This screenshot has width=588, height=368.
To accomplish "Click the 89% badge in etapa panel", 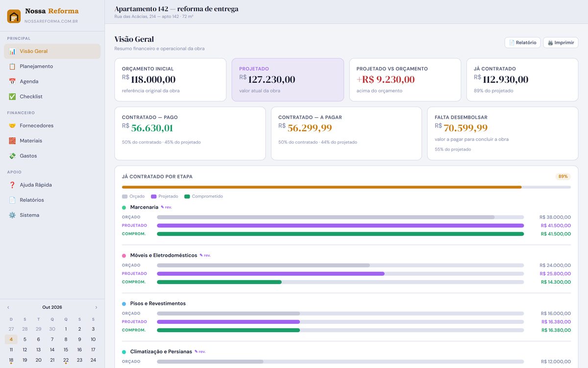I will [x=563, y=177].
